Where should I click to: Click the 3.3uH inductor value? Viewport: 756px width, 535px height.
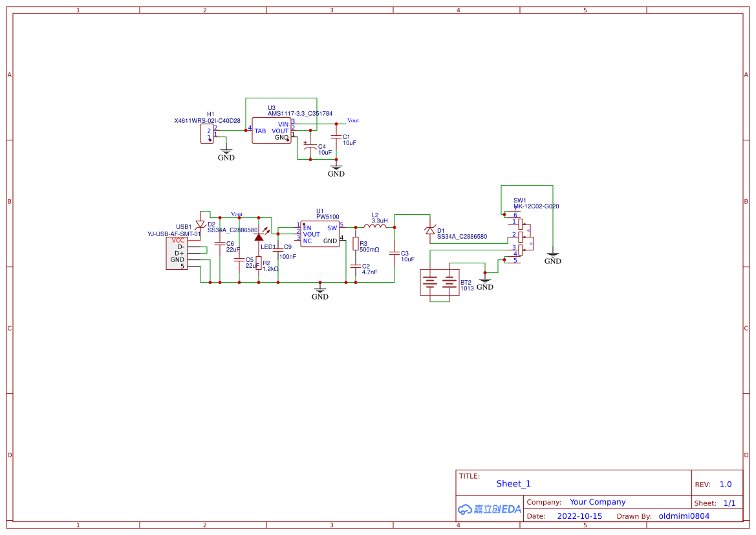(x=380, y=221)
